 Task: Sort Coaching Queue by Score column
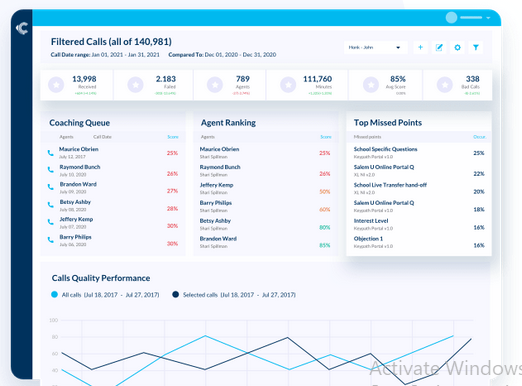(173, 137)
